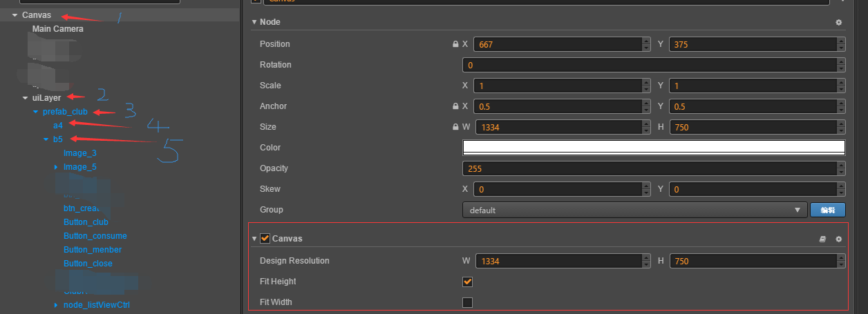Open the Group dropdown showing default
The image size is (868, 314).
pos(634,210)
